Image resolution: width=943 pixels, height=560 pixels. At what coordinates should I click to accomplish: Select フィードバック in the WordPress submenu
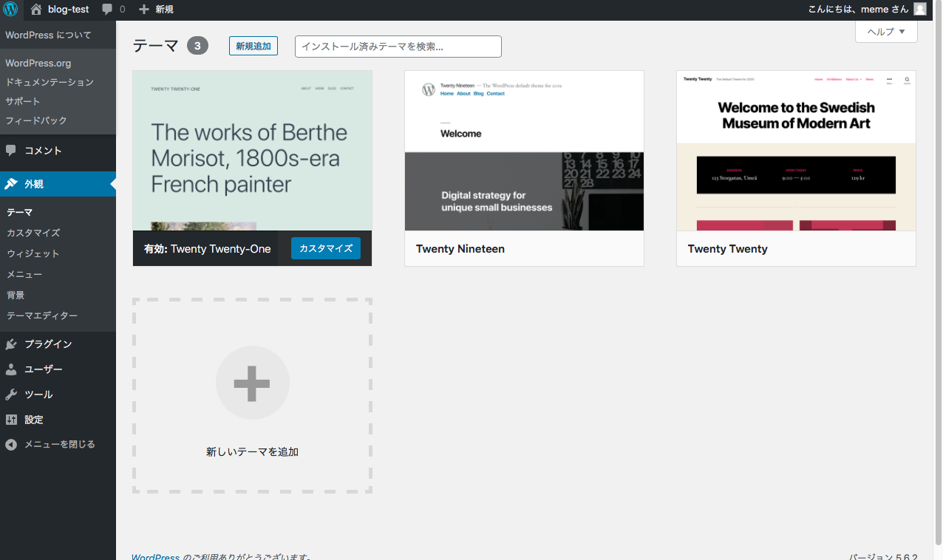pyautogui.click(x=36, y=120)
